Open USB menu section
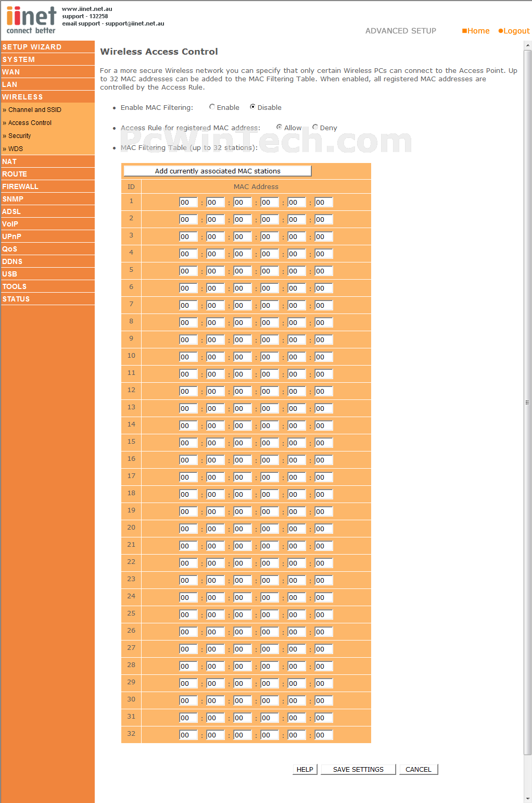This screenshot has height=803, width=532. click(47, 274)
